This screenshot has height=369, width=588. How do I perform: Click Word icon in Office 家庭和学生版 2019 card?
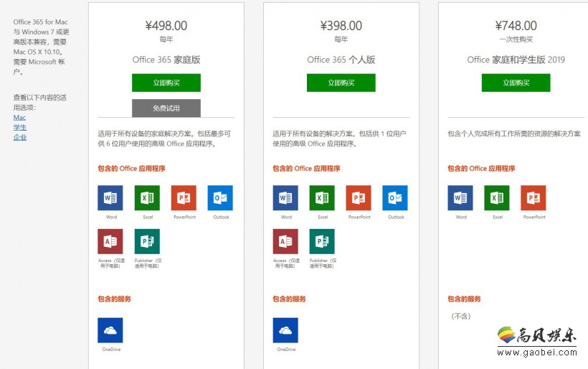pos(460,198)
